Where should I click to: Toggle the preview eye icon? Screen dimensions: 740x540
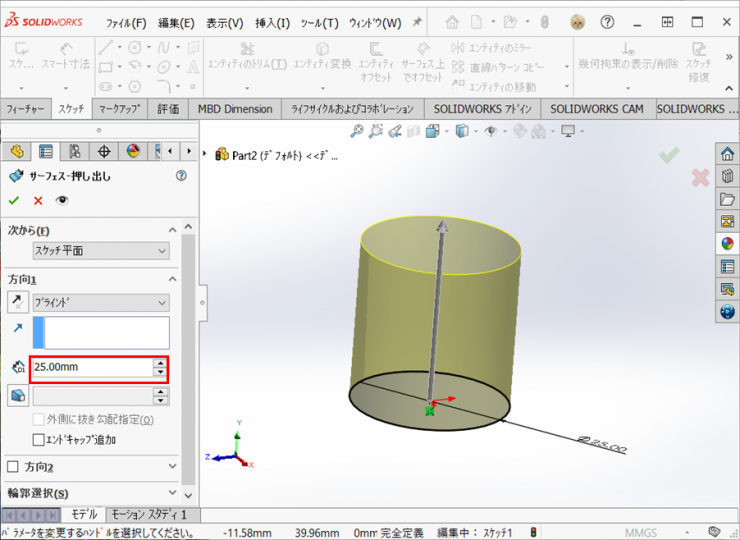coord(63,200)
